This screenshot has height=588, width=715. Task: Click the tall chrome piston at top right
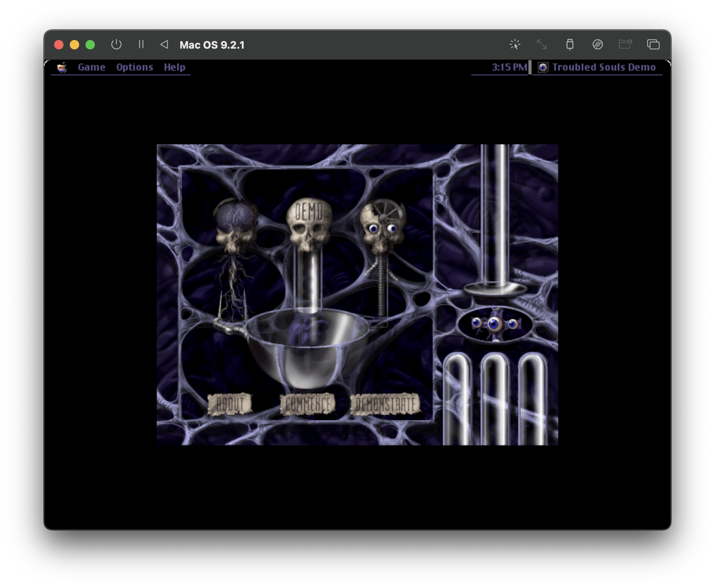(495, 220)
